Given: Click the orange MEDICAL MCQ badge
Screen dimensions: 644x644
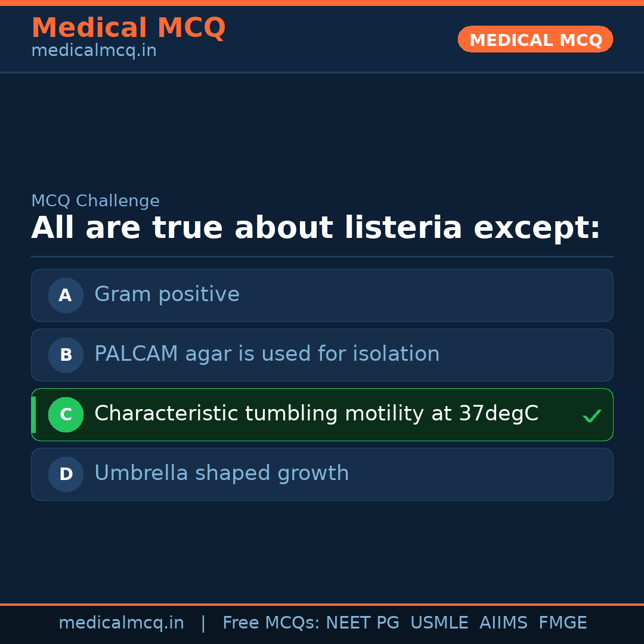Looking at the screenshot, I should [535, 39].
